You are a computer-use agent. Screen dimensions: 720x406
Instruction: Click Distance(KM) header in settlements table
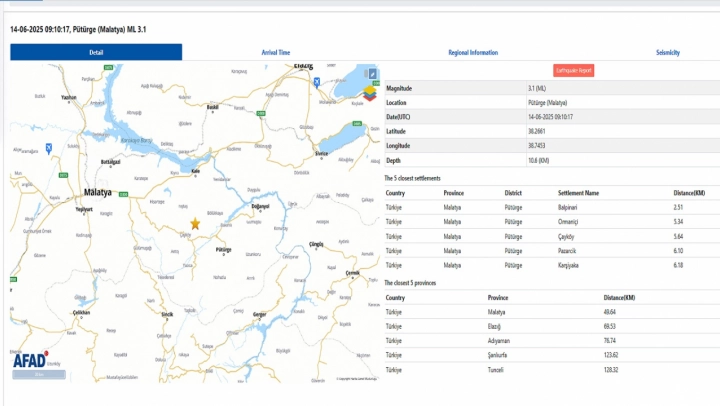[x=689, y=193]
